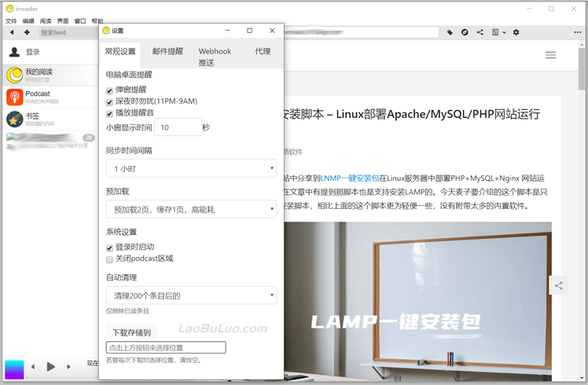Open the Edit (编辑) menu
Screen dimensions: 588x385
[28, 21]
